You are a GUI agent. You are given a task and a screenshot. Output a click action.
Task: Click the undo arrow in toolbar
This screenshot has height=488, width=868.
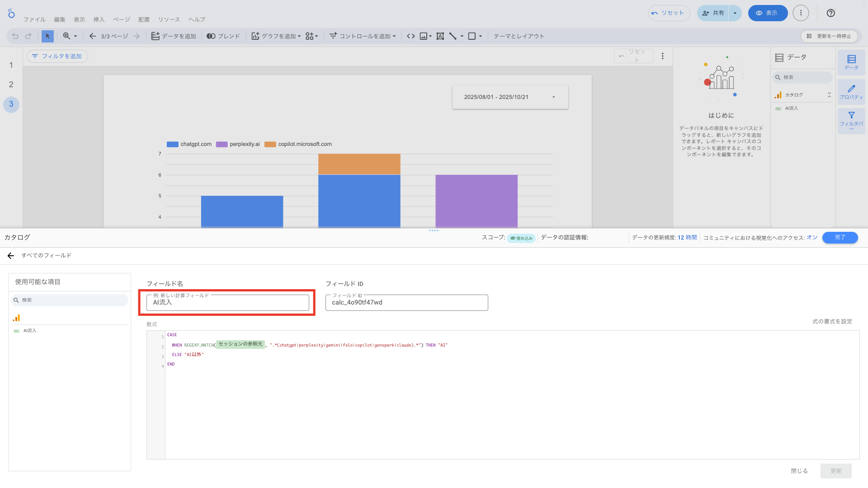pos(15,36)
